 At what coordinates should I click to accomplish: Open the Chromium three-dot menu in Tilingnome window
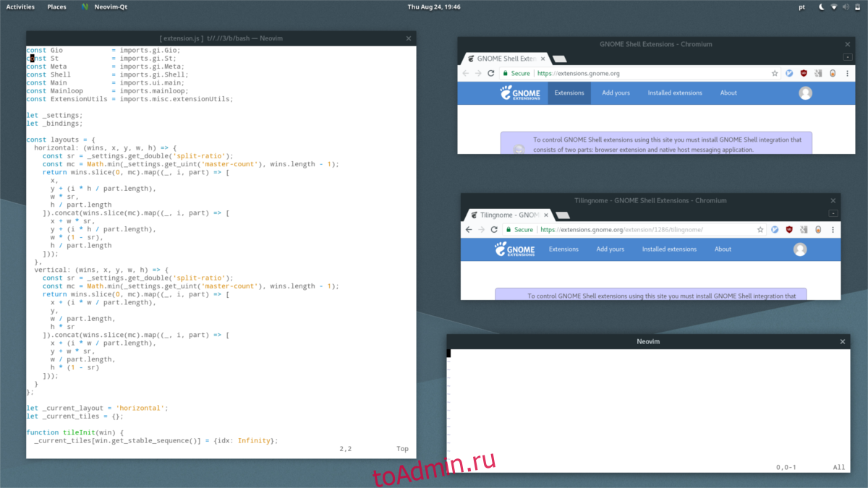click(x=832, y=229)
